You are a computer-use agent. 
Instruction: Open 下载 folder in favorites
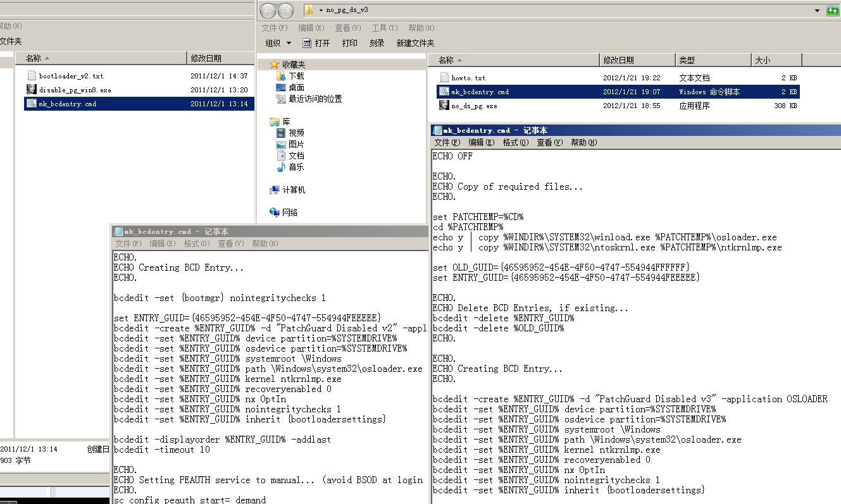[290, 76]
